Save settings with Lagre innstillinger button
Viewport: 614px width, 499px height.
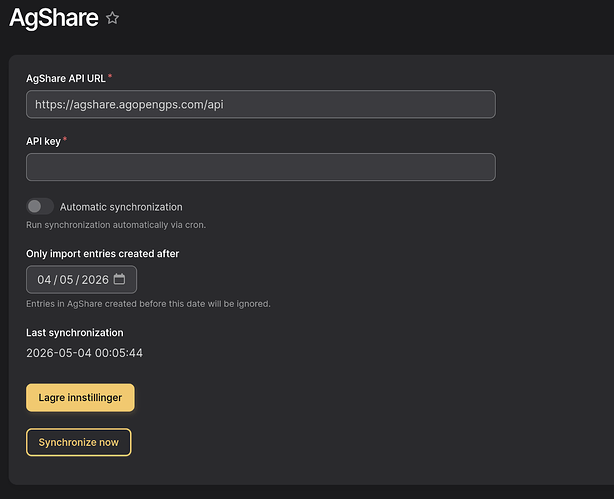(80, 398)
